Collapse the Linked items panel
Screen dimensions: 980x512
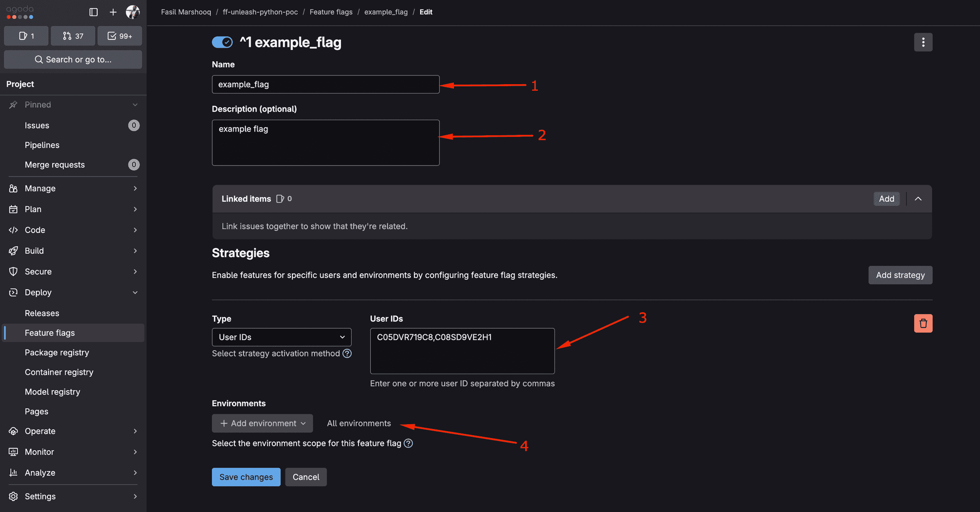[x=918, y=199]
